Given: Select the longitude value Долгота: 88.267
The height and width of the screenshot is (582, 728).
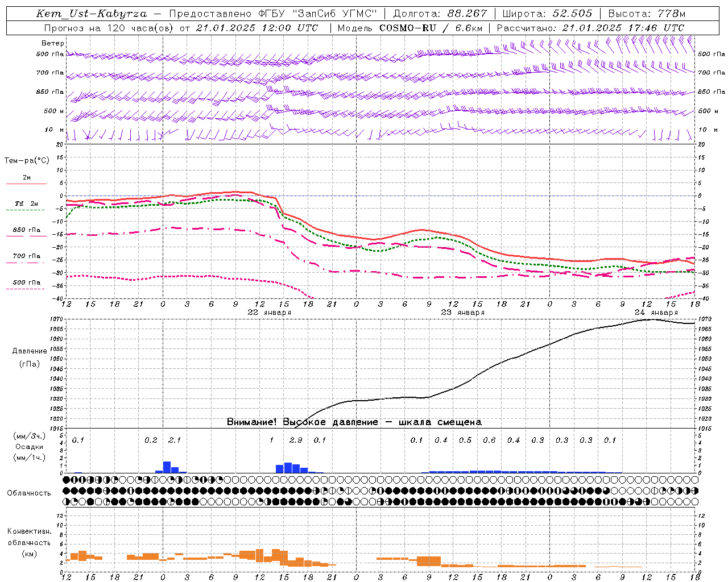Looking at the screenshot, I should pos(440,14).
